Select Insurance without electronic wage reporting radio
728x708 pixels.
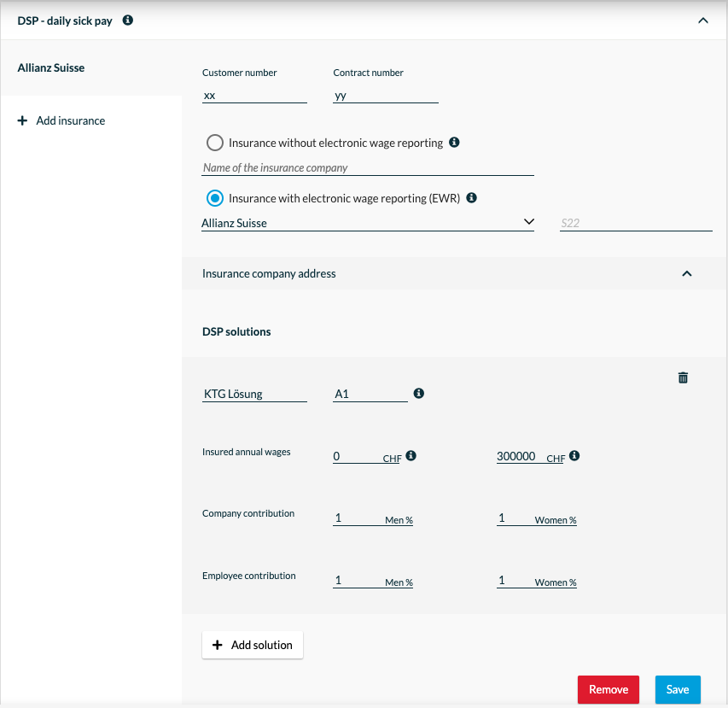coord(214,143)
